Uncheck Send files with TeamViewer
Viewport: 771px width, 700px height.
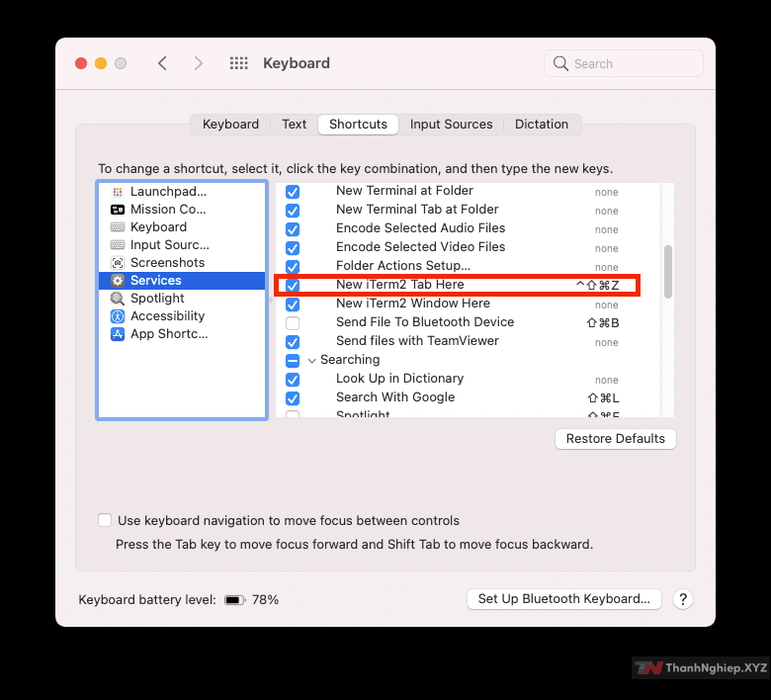click(293, 342)
